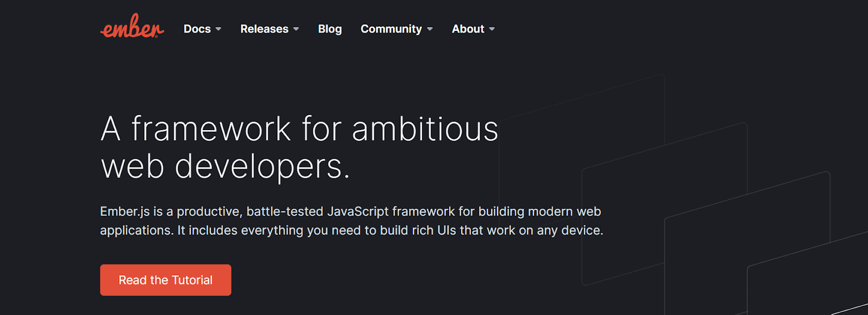Click the Read the Tutorial button
Image resolution: width=868 pixels, height=315 pixels.
pos(165,280)
